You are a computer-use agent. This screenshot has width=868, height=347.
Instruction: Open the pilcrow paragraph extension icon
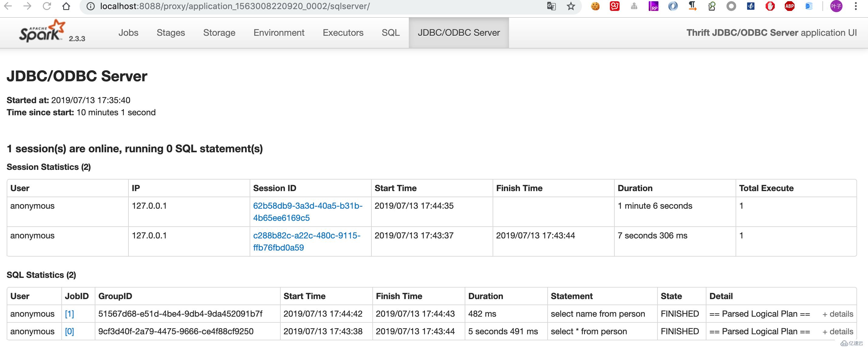click(692, 6)
